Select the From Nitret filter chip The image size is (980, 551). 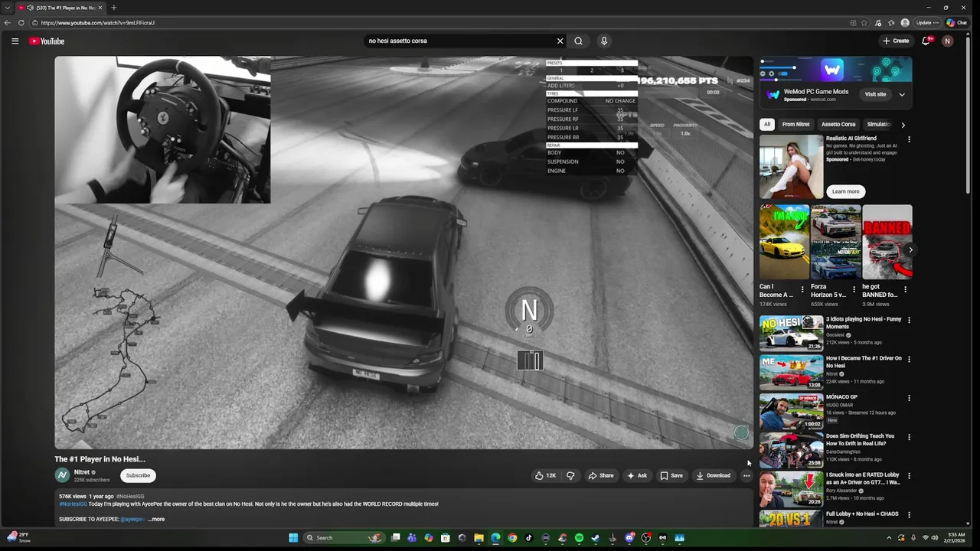click(x=795, y=124)
